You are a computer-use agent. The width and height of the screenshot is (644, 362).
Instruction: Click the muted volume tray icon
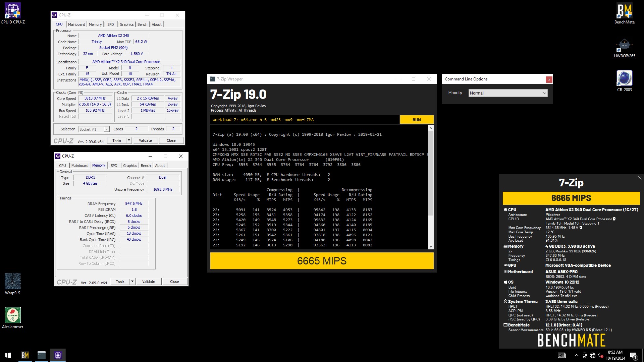tap(601, 355)
